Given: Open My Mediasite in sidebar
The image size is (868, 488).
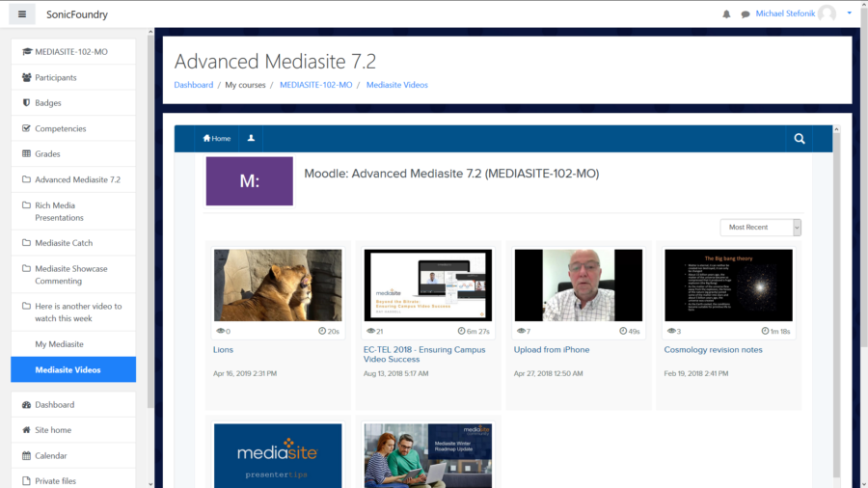Looking at the screenshot, I should pos(73,344).
